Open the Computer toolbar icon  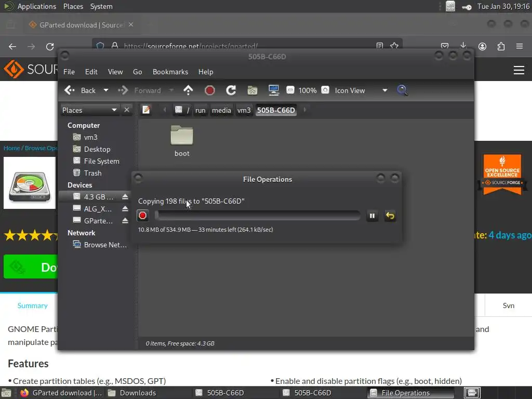[x=273, y=90]
